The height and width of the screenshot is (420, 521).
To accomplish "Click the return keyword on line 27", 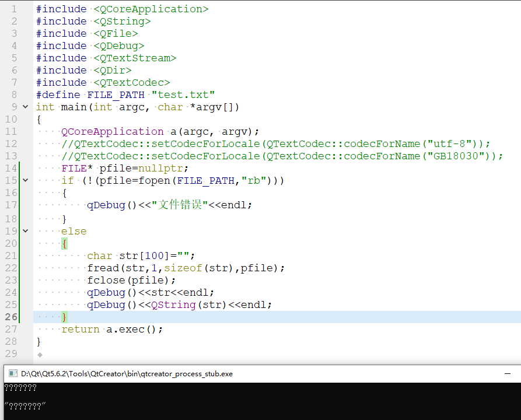I will 81,329.
